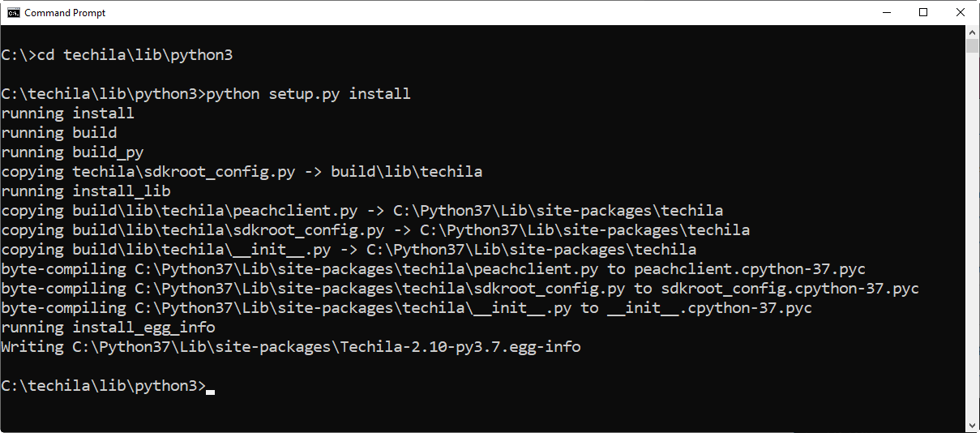Image resolution: width=980 pixels, height=433 pixels.
Task: Click the "build\lib\techila" destination on the build copy line
Action: (x=402, y=172)
